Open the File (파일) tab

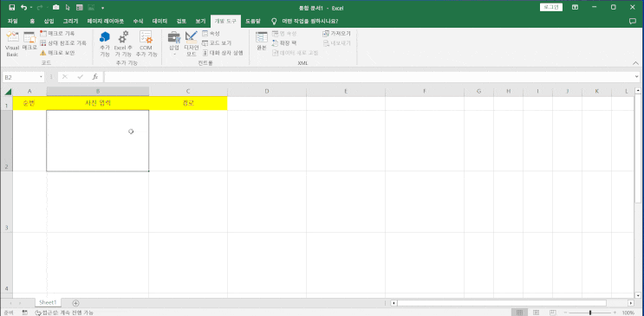coord(13,21)
